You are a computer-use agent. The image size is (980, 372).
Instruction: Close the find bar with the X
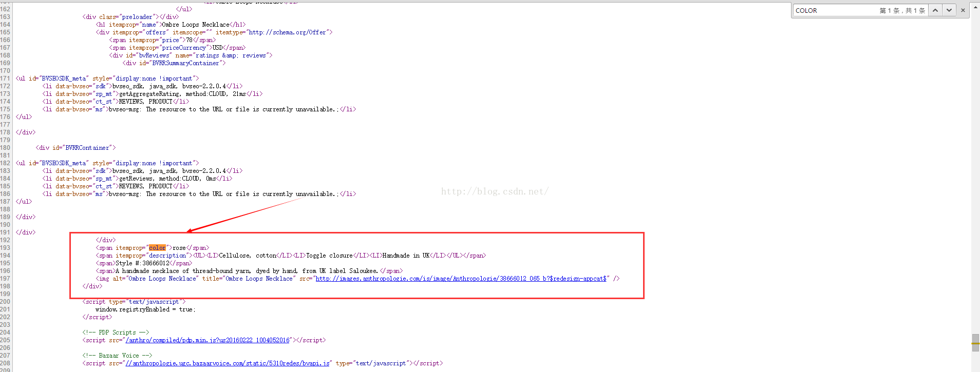click(963, 10)
